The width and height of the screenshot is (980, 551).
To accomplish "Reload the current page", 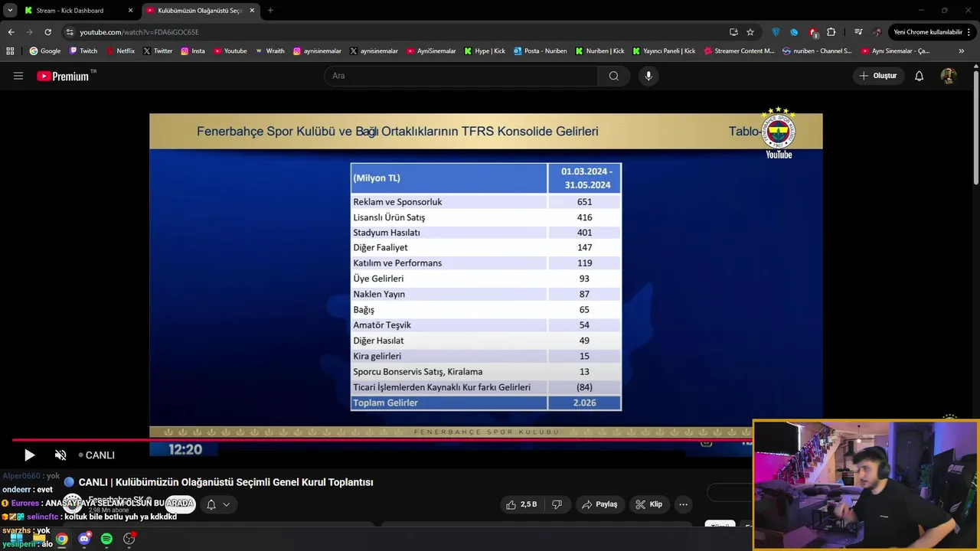I will point(47,32).
